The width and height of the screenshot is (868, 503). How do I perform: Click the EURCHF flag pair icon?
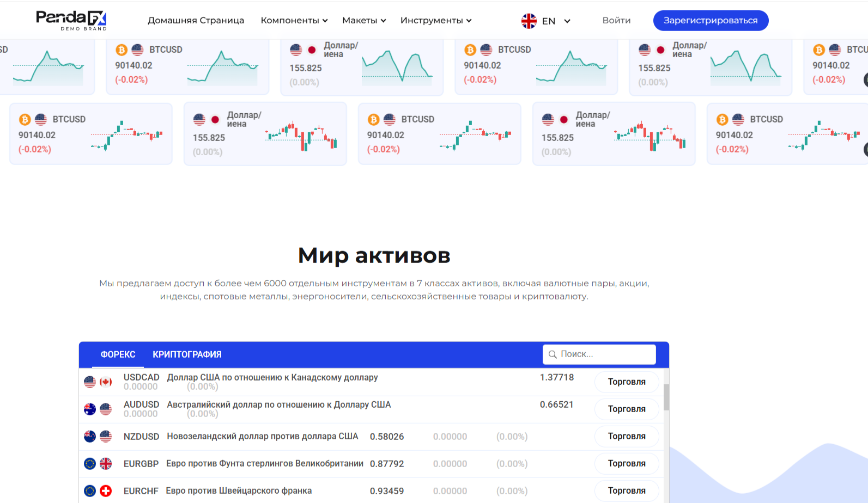(98, 491)
